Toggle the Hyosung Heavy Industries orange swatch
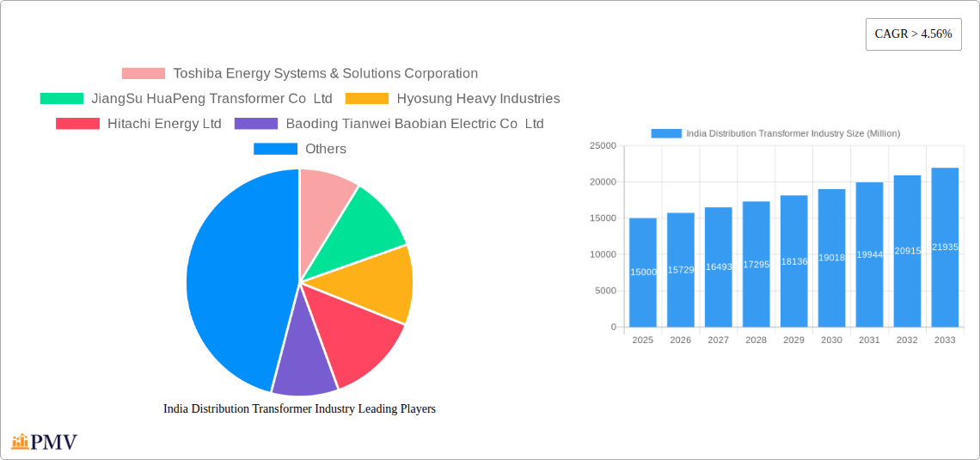This screenshot has width=980, height=460. tap(367, 98)
